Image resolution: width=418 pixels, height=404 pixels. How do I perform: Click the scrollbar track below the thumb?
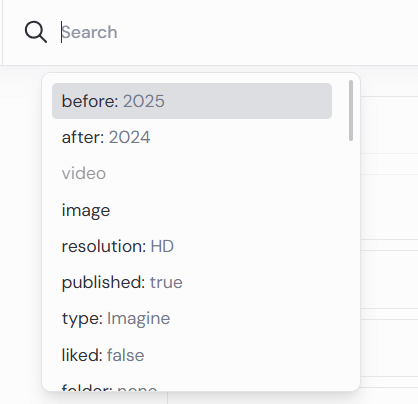click(351, 263)
